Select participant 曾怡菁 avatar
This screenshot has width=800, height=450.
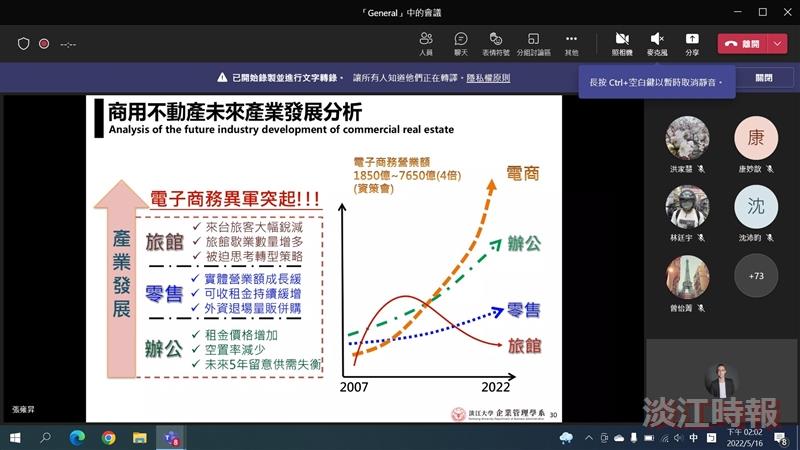(687, 276)
